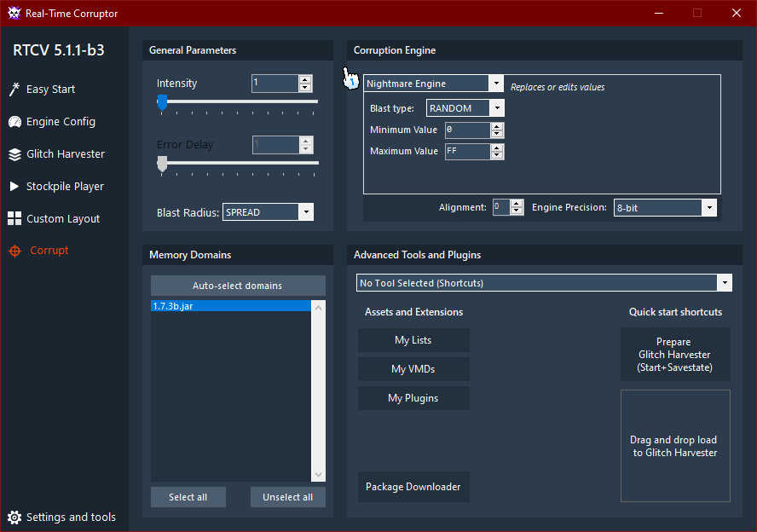
Task: Click the Memory Domains list scroll up arrow
Action: (318, 308)
